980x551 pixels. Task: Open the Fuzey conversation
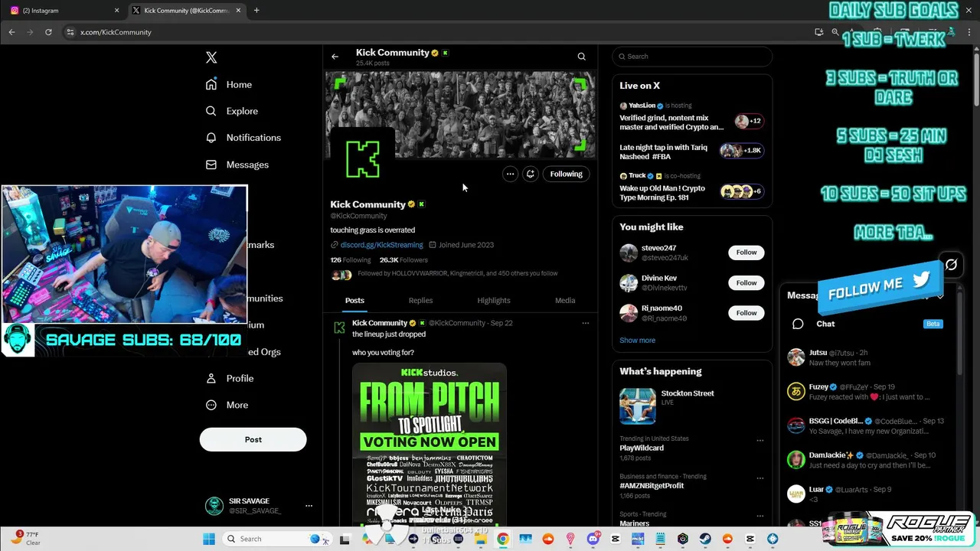[869, 392]
